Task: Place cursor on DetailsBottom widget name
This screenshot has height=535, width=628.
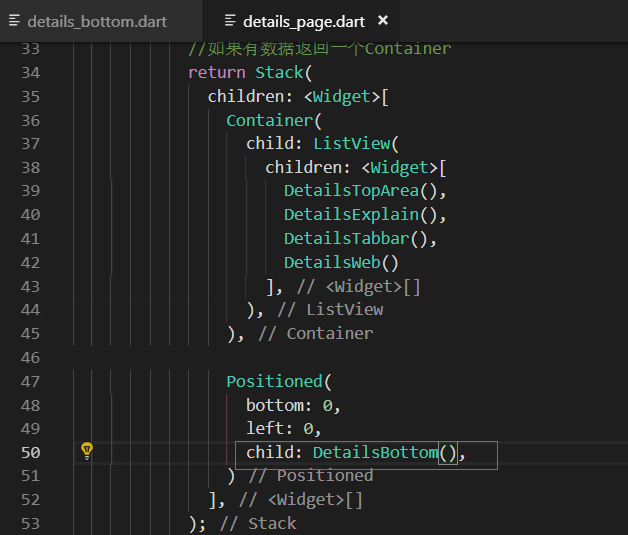Action: click(x=376, y=453)
